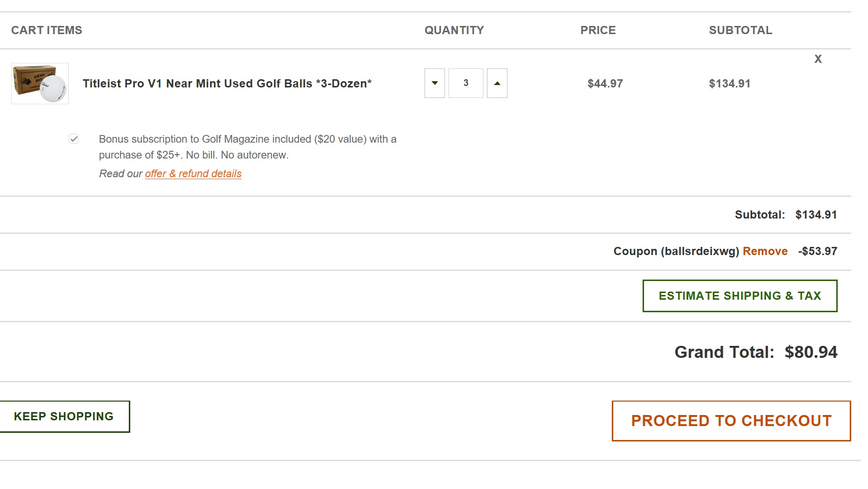The width and height of the screenshot is (868, 489).
Task: Select the $44.97 unit price
Action: tap(605, 84)
